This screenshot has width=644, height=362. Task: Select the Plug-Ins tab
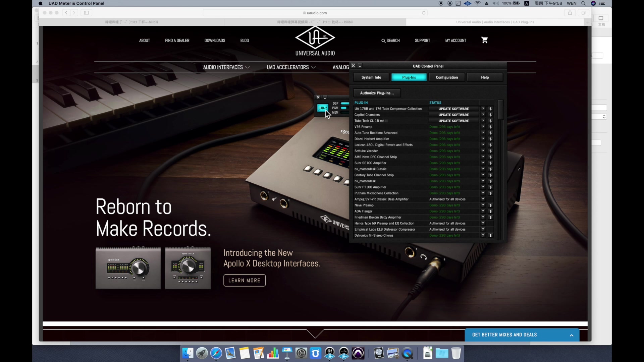click(409, 77)
